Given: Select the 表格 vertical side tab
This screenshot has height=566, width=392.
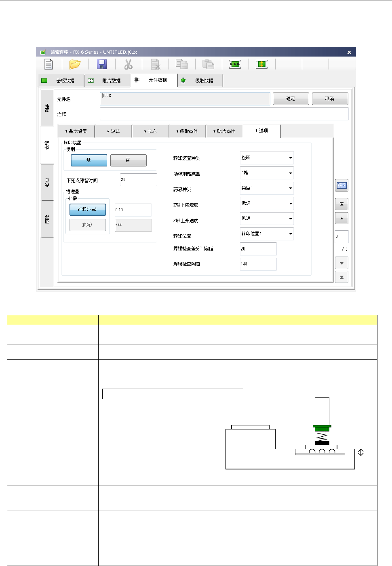Looking at the screenshot, I should (x=47, y=145).
